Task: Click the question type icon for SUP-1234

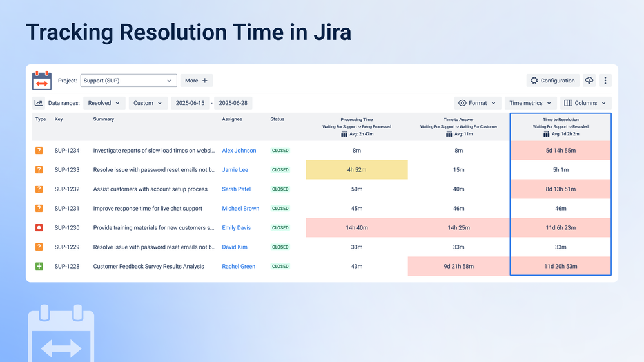Action: click(39, 151)
